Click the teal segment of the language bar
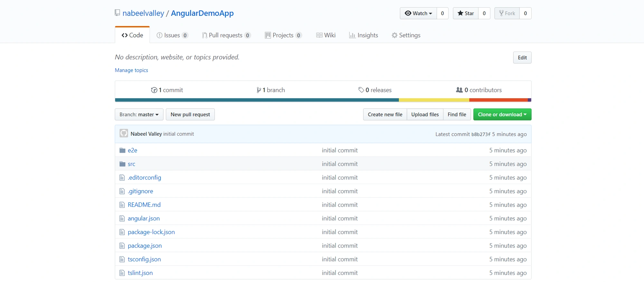This screenshot has width=644, height=282. coord(257,100)
